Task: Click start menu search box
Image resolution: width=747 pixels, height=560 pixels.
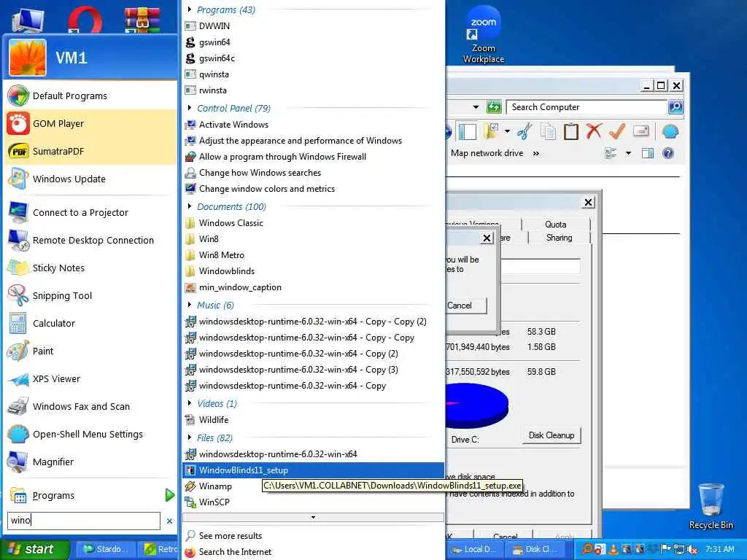Action: pos(84,521)
